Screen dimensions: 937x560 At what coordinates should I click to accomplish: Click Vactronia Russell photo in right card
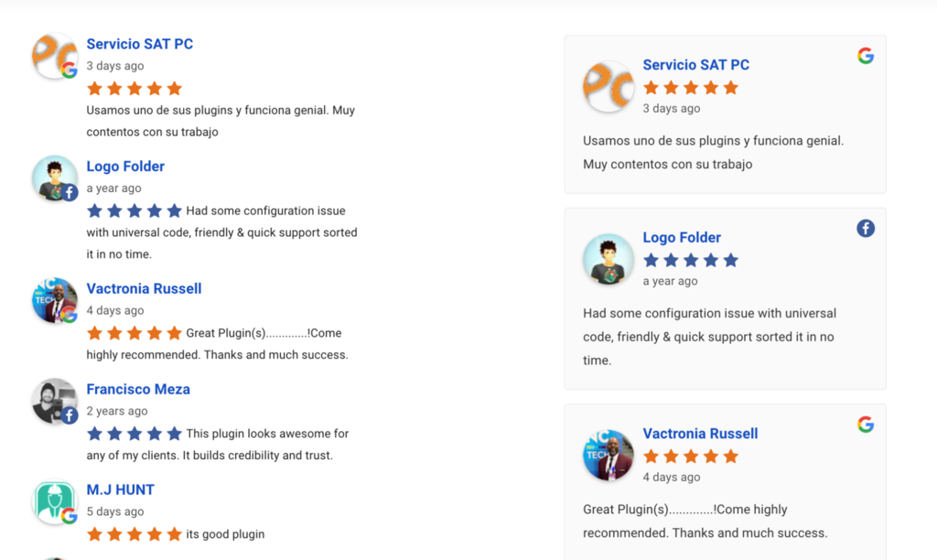click(609, 456)
